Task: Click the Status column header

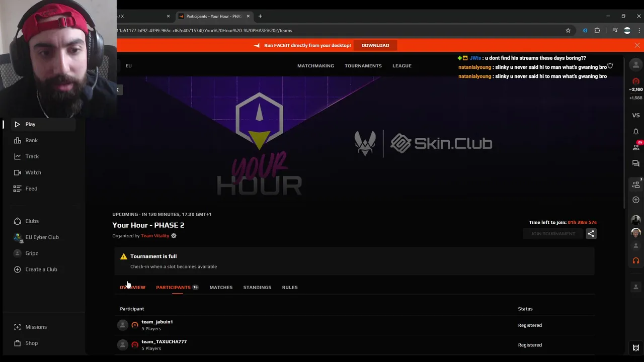Action: point(525,309)
